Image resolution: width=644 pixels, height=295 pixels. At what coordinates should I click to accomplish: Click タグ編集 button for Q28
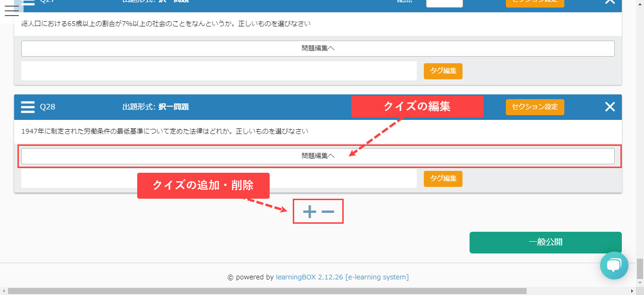(443, 178)
